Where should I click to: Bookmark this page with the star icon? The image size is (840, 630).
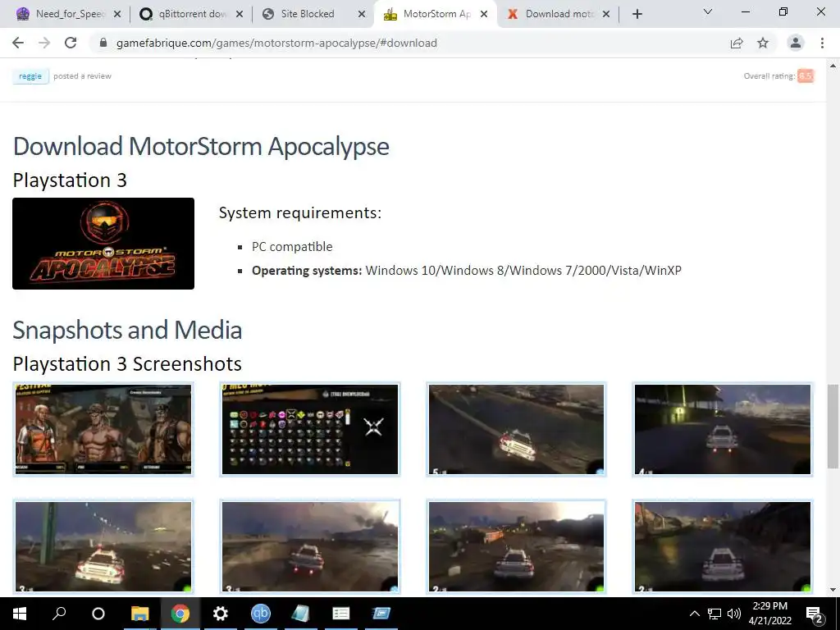763,43
